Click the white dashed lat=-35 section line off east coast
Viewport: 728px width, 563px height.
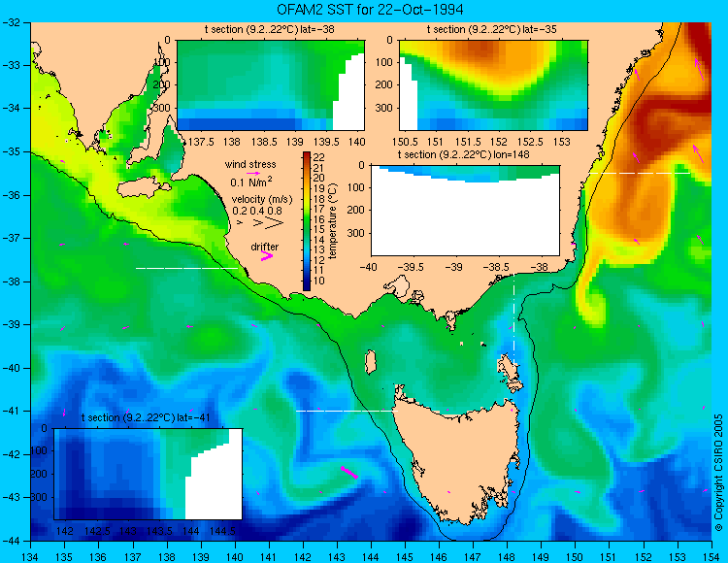coord(640,173)
